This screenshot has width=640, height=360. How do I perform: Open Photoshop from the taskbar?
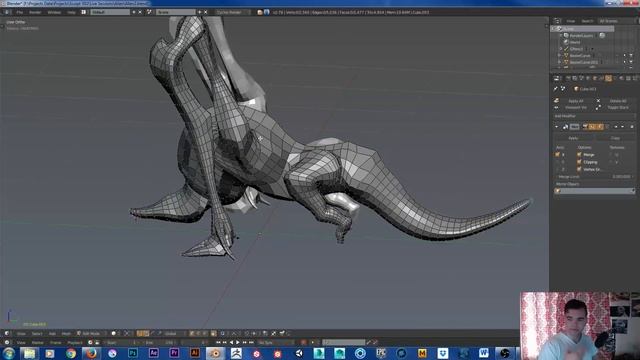click(133, 353)
